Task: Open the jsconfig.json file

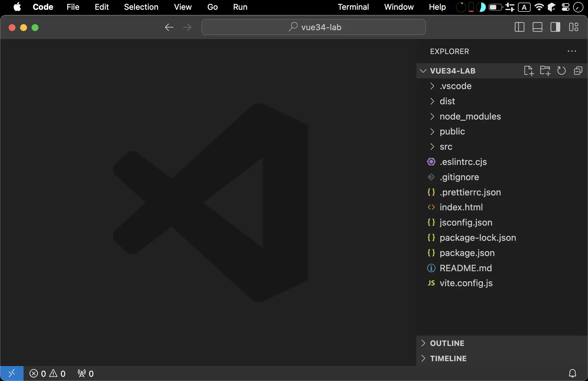Action: pos(502,222)
